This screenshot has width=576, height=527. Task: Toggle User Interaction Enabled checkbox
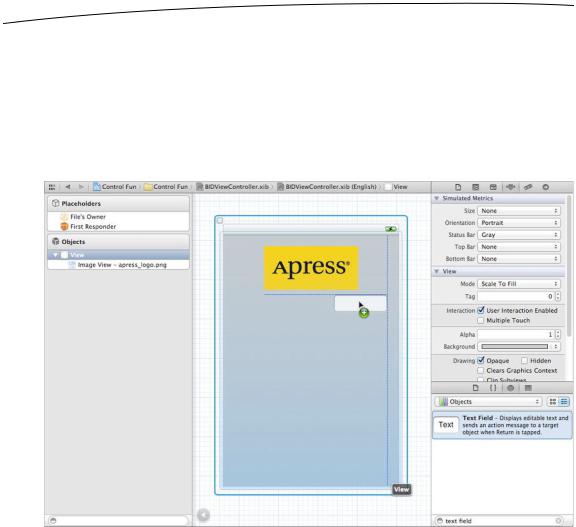pos(481,310)
